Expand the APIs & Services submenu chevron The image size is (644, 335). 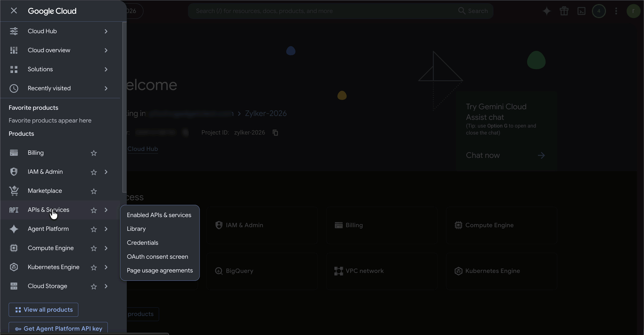(106, 210)
